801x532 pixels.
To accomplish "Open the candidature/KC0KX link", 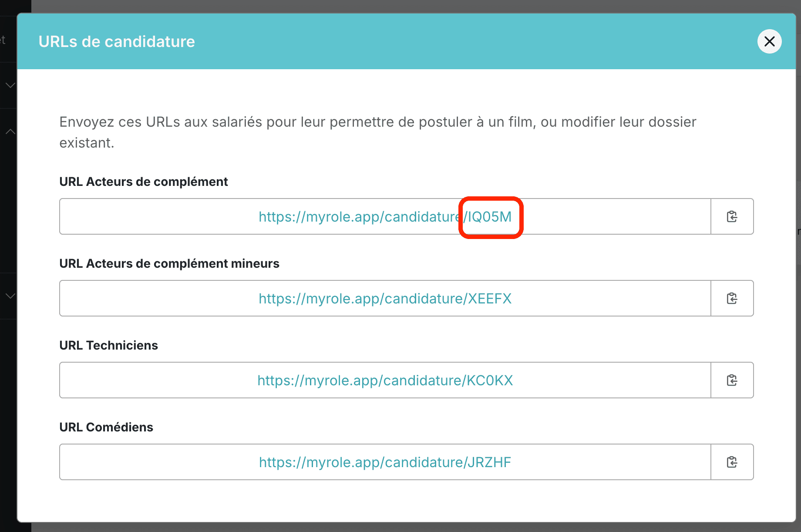I will (385, 380).
